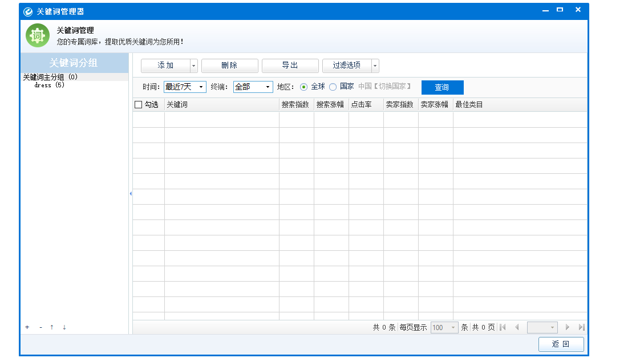The height and width of the screenshot is (362, 644).
Task: Open the 终端 dropdown showing 全部
Action: click(268, 87)
